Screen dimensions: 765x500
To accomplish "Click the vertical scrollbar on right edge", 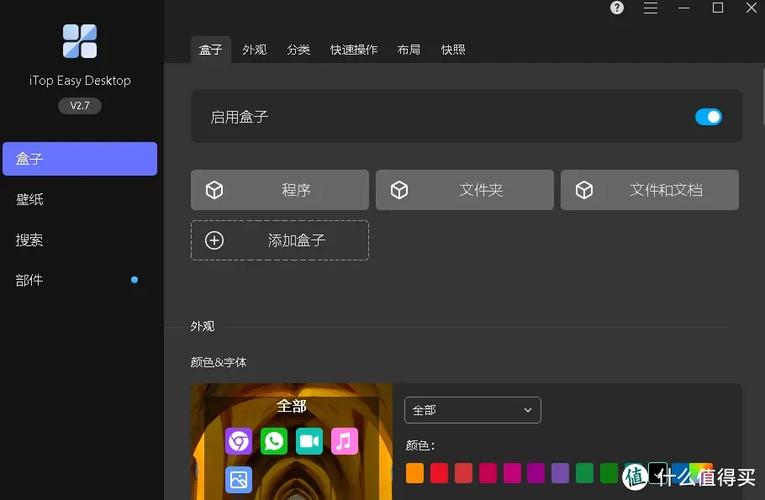I will point(763,97).
